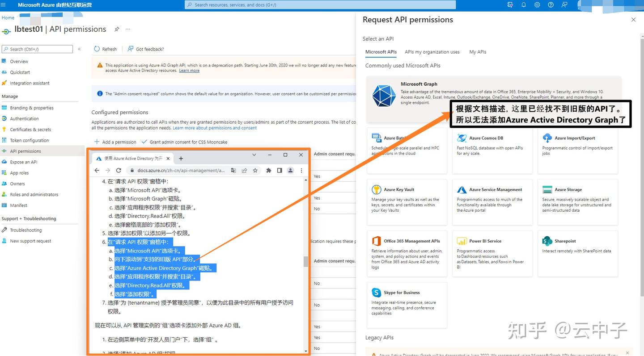
Task: Open Azure portal notifications bell
Action: click(x=524, y=5)
